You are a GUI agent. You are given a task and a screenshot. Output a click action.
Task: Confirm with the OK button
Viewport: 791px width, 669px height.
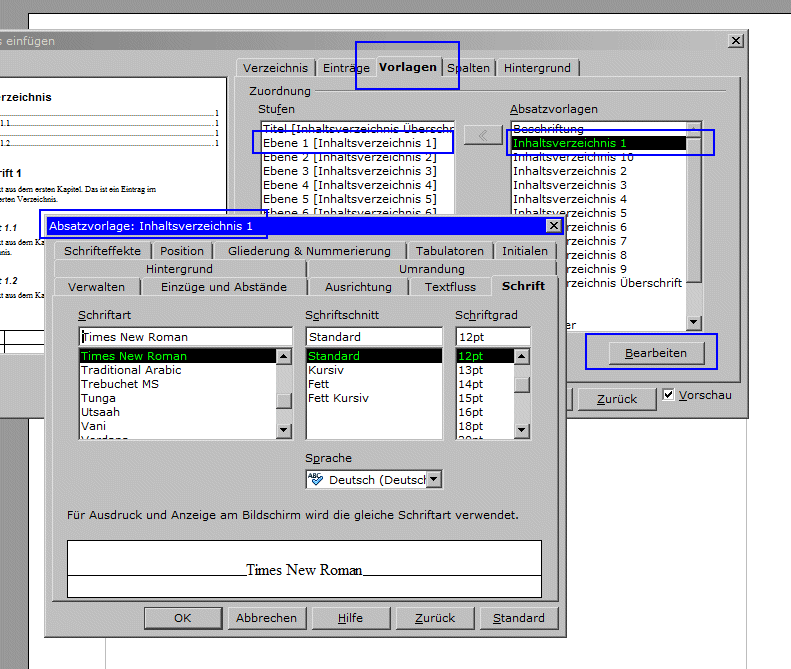pos(182,618)
